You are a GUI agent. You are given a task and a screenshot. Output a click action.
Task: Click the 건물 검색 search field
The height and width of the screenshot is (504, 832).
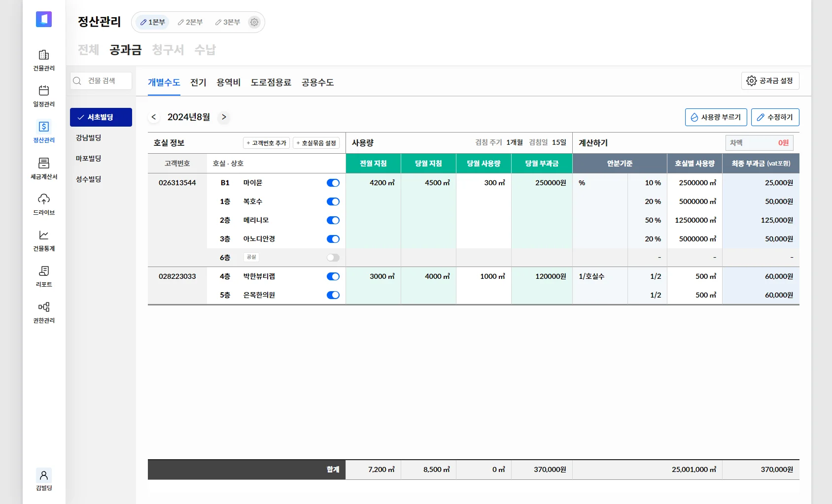102,81
